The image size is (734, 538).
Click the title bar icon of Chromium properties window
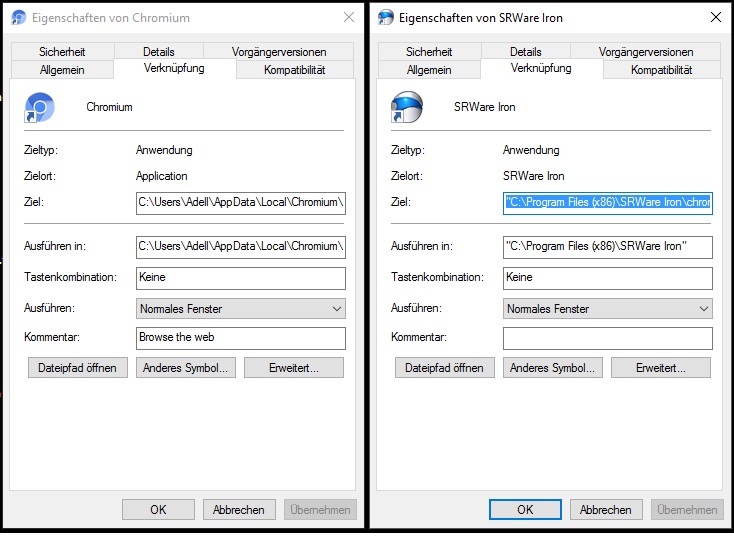click(19, 18)
